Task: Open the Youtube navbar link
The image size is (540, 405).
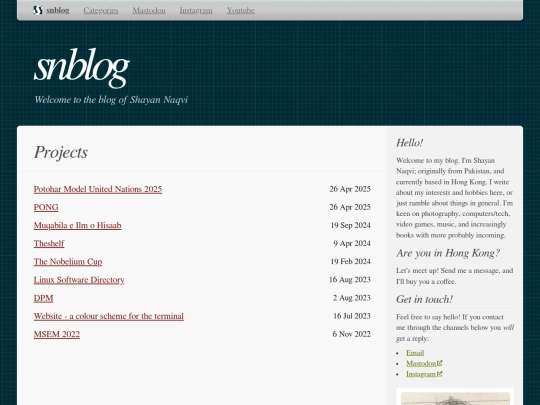Action: 240,10
